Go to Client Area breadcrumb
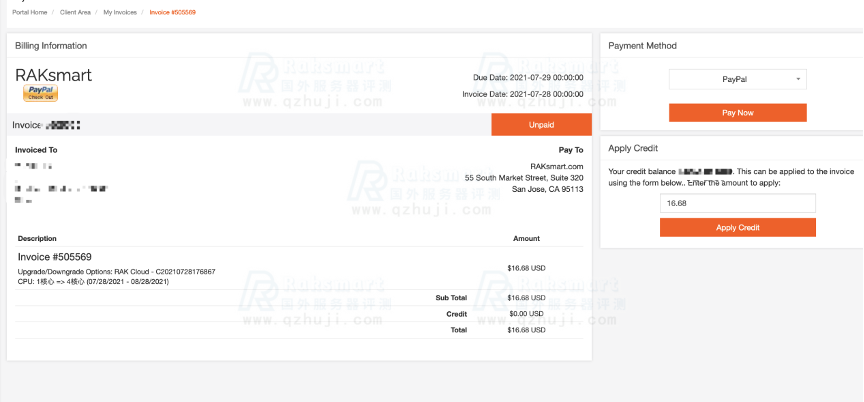Viewport: 864px width, 402px height. (75, 12)
